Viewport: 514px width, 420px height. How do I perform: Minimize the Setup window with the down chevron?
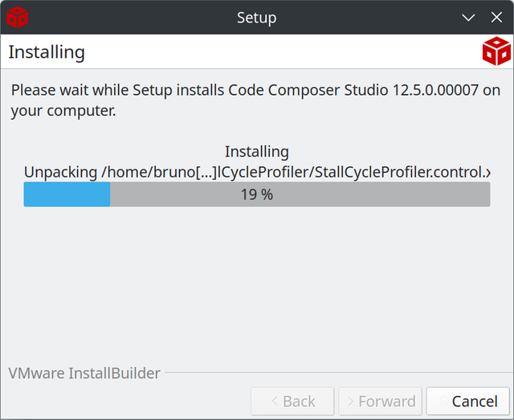tap(468, 18)
